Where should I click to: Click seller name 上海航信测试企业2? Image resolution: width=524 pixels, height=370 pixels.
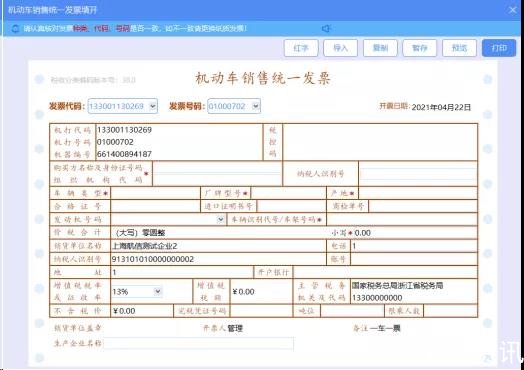click(145, 246)
